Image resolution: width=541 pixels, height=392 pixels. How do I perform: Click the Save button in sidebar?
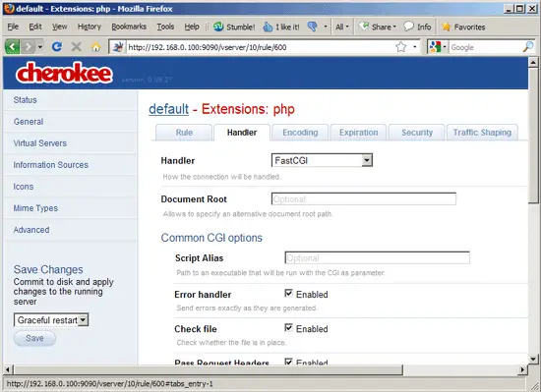[x=34, y=338]
